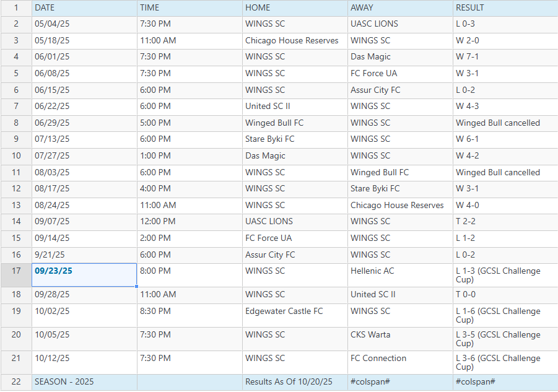Screen dimensions: 558x392
Task: Select the CKS Warta cell
Action: (x=399, y=339)
